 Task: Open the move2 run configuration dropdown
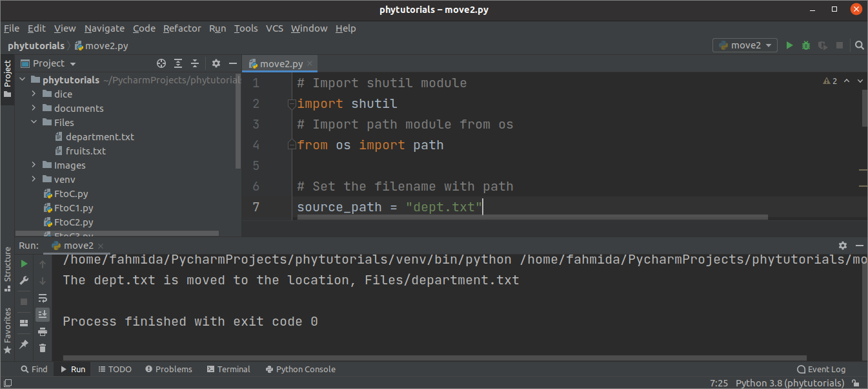click(745, 45)
